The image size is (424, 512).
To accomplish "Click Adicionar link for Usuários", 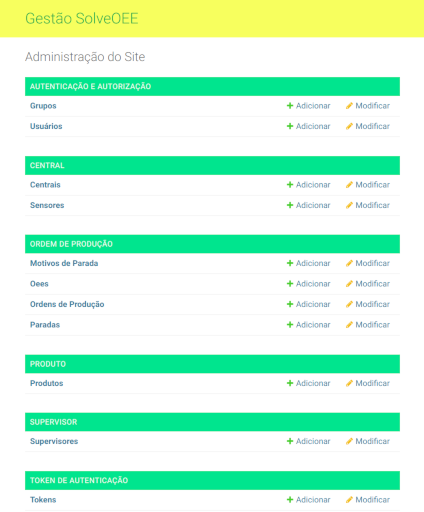I will pos(313,126).
